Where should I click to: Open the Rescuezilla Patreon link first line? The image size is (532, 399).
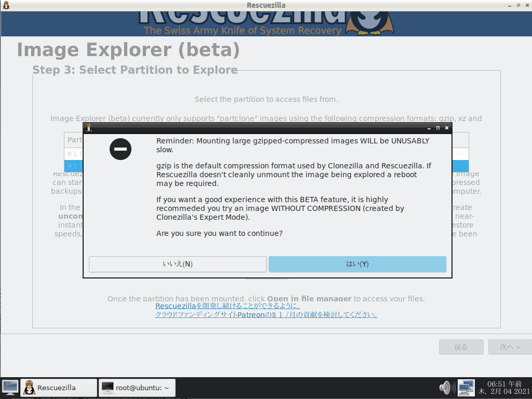coord(228,306)
